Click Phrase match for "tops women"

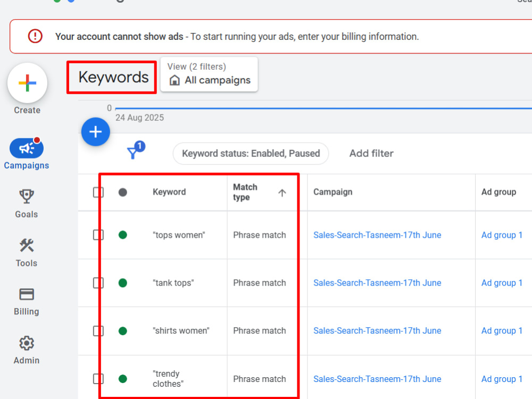click(x=260, y=235)
